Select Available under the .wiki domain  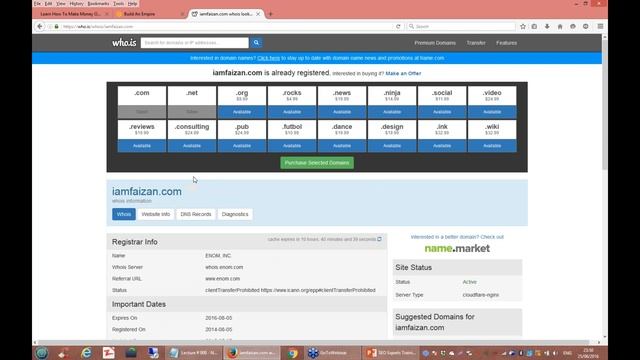[492, 146]
